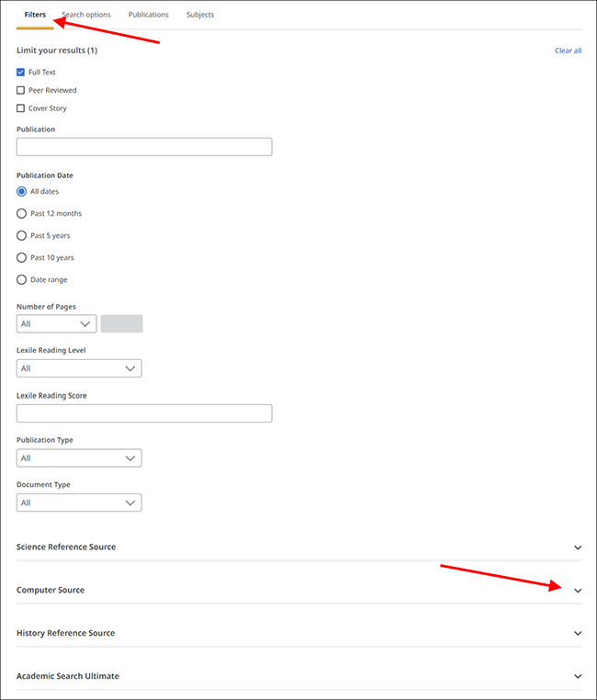Focus the Publication input field
Viewport: 597px width, 700px height.
[x=144, y=147]
